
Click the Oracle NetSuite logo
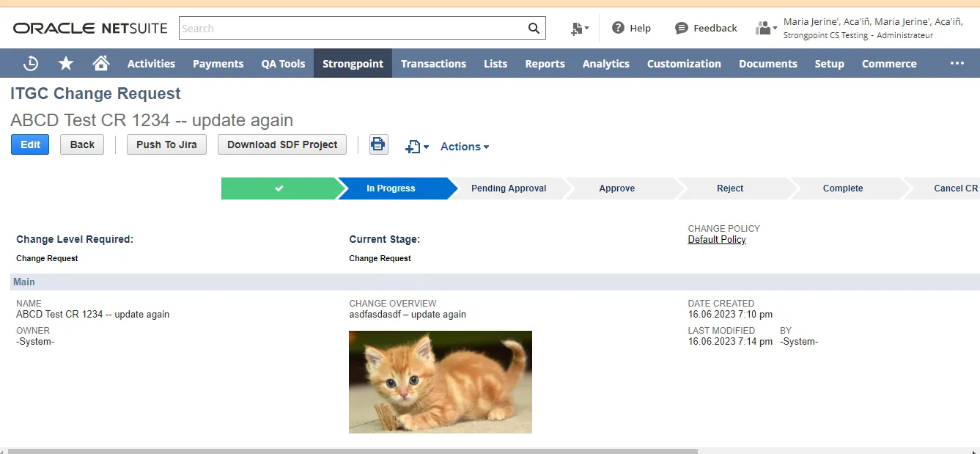coord(90,29)
